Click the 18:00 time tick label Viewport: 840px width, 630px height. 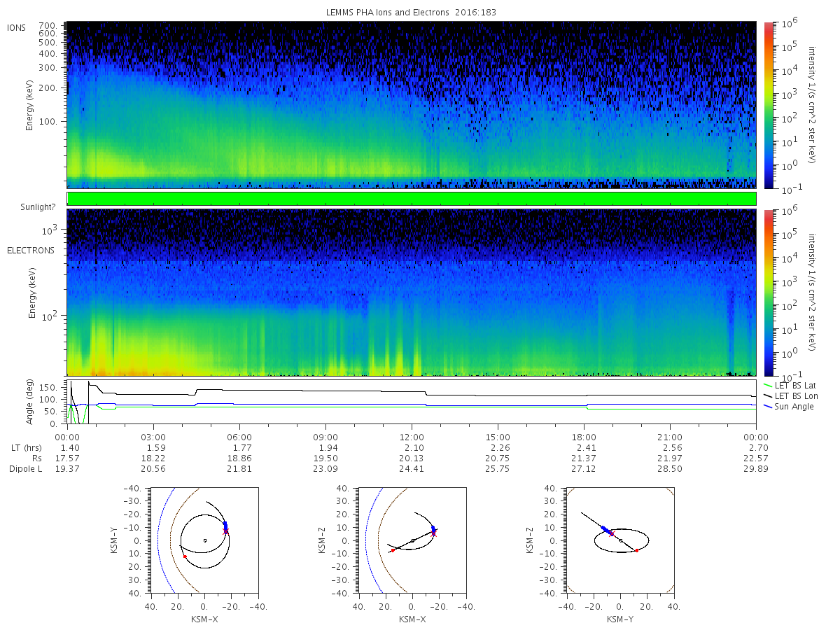coord(584,437)
